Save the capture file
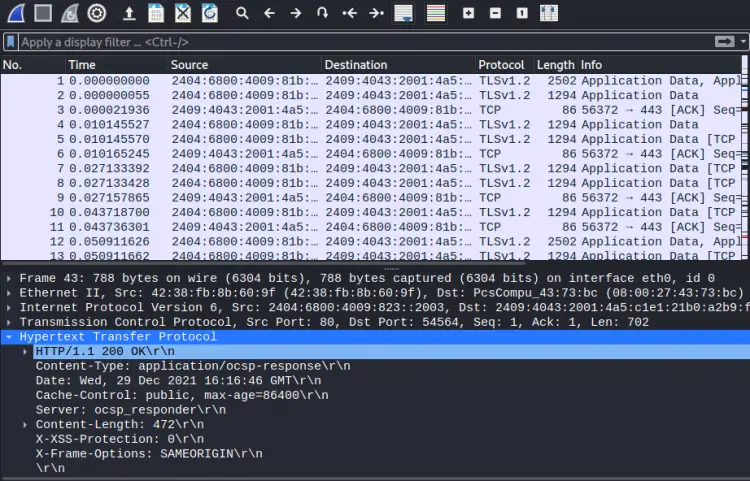 click(x=156, y=13)
